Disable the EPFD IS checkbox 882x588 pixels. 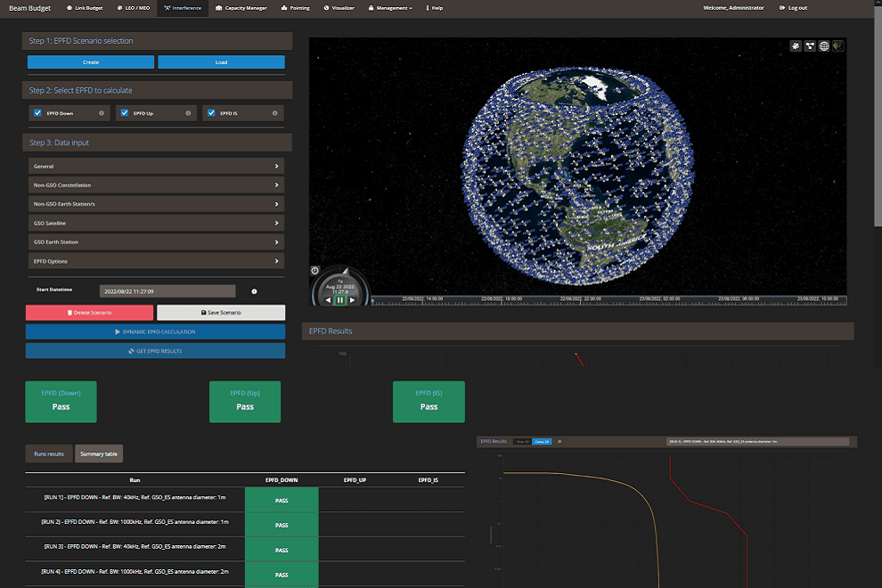pyautogui.click(x=211, y=113)
